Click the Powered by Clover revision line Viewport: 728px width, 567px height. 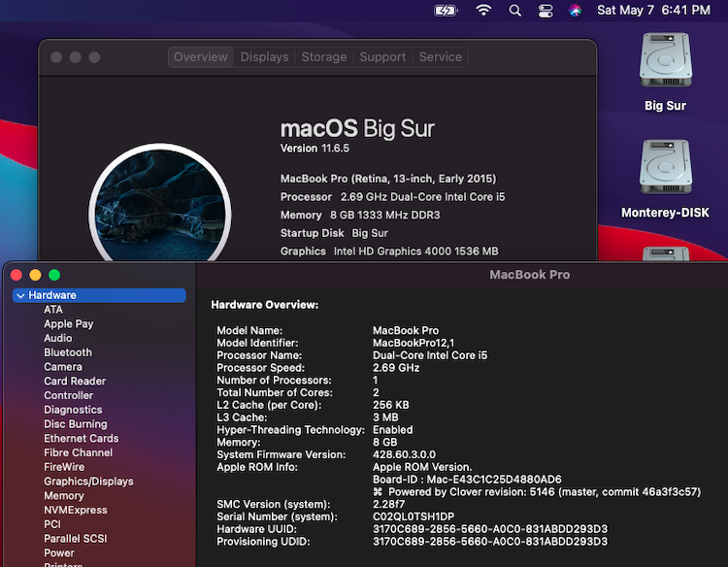pyautogui.click(x=537, y=492)
